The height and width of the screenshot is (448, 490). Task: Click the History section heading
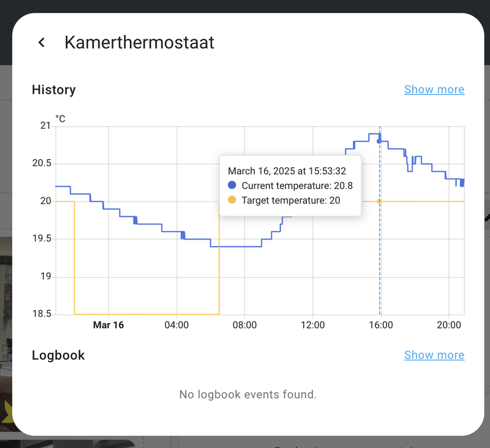click(x=53, y=89)
